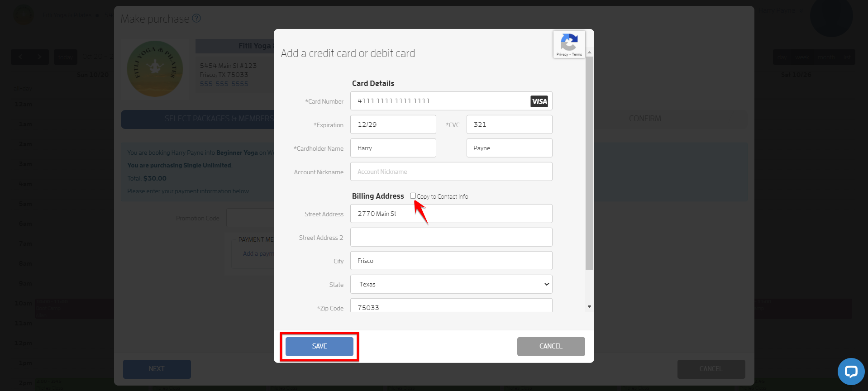Open the live chat bubble

pos(851,372)
